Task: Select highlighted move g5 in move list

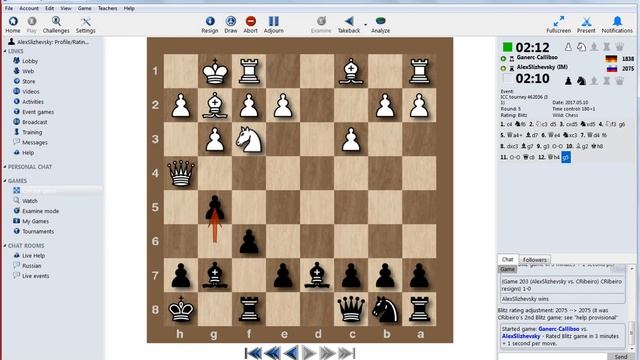Action: pyautogui.click(x=566, y=157)
